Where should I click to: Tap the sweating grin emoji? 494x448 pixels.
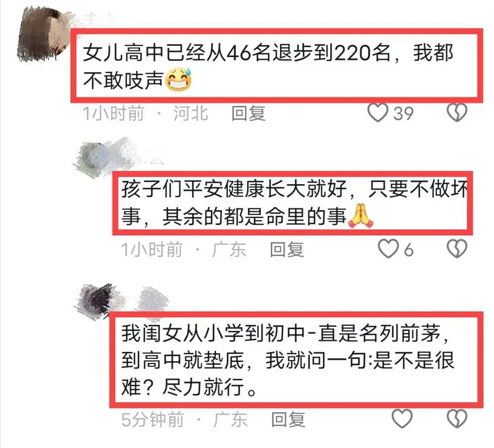click(x=179, y=80)
